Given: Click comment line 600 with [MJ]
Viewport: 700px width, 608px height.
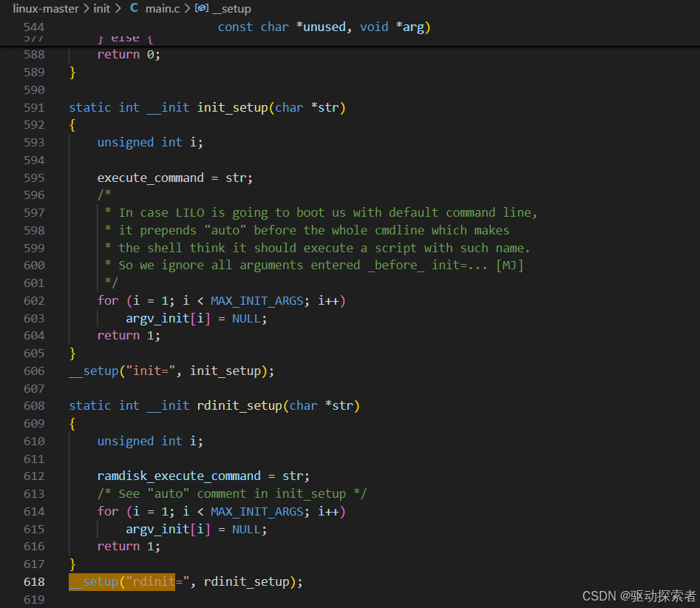Looking at the screenshot, I should tap(314, 266).
